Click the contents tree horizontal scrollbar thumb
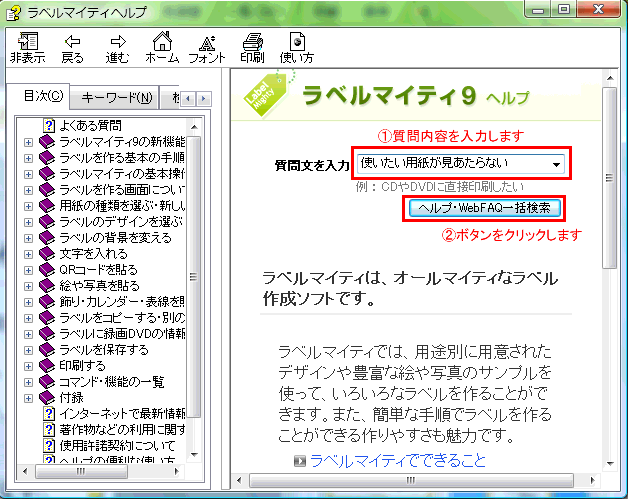628x500 pixels. (82, 471)
